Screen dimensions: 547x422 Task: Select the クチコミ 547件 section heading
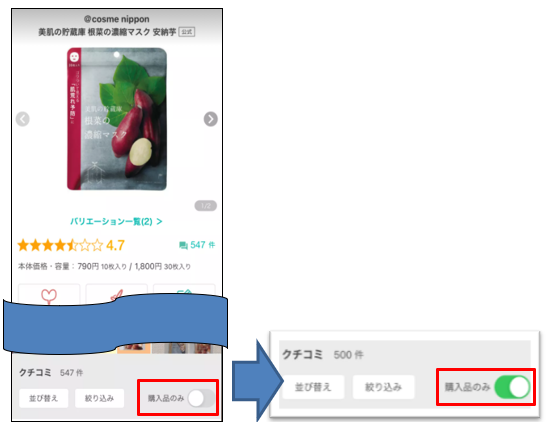pyautogui.click(x=51, y=372)
